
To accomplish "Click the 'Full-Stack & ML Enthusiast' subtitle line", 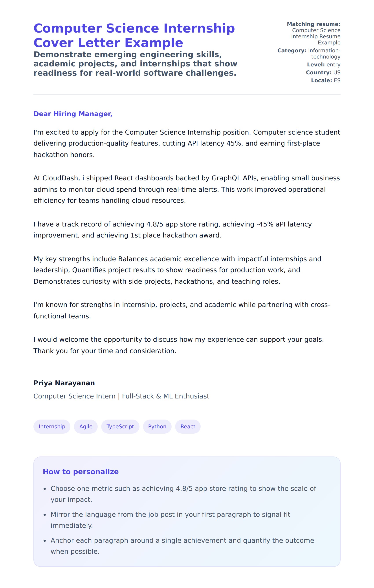I will tap(121, 396).
